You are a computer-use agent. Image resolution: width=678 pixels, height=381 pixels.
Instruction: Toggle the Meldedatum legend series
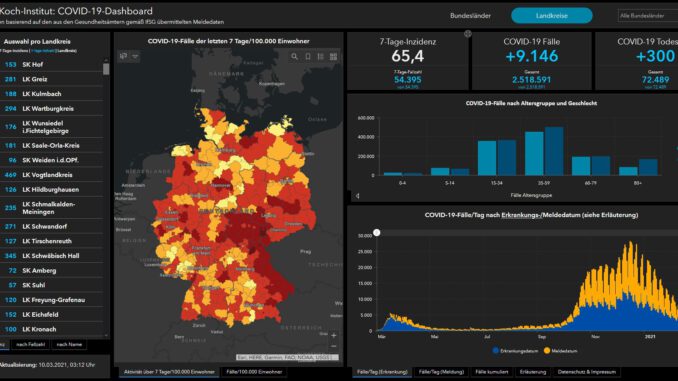point(560,351)
